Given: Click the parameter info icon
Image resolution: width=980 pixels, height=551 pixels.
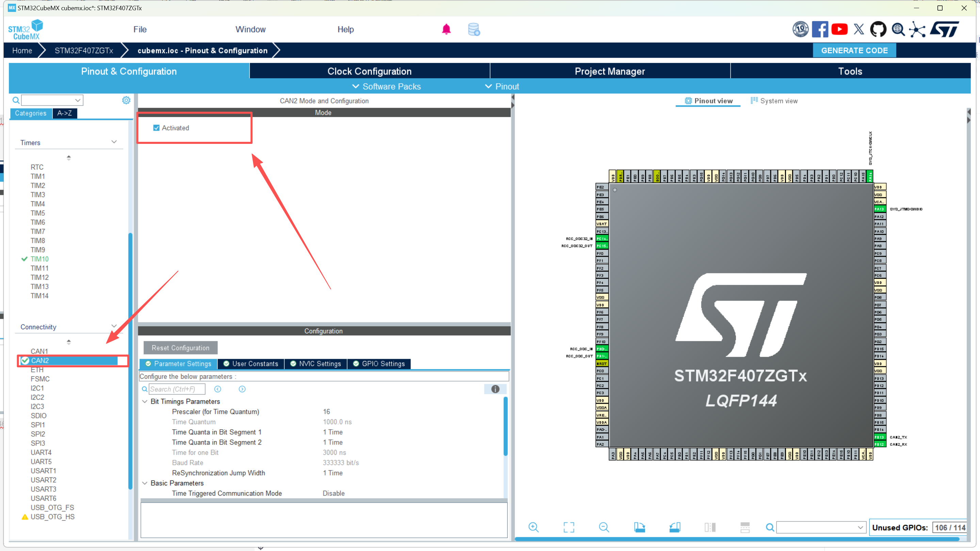Looking at the screenshot, I should (x=495, y=389).
